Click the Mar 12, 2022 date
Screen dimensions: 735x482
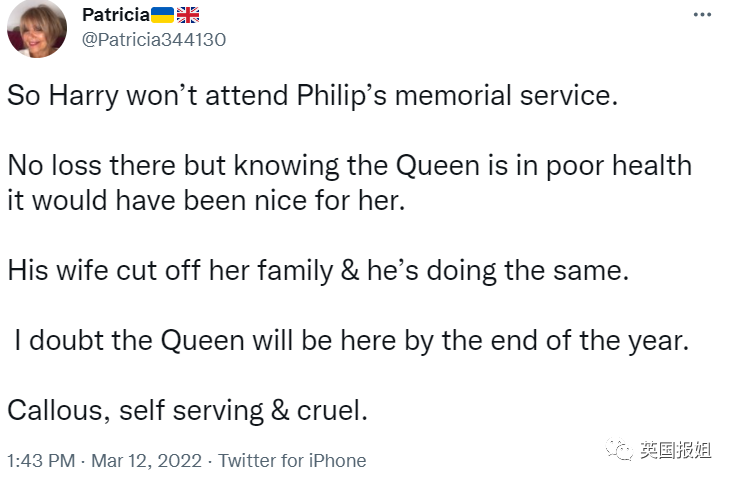click(x=146, y=461)
